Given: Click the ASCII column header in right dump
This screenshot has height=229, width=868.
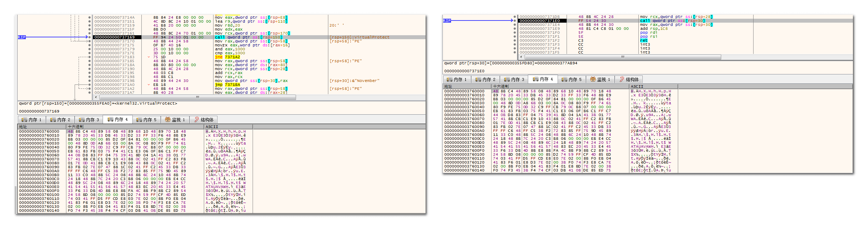Looking at the screenshot, I should [653, 86].
